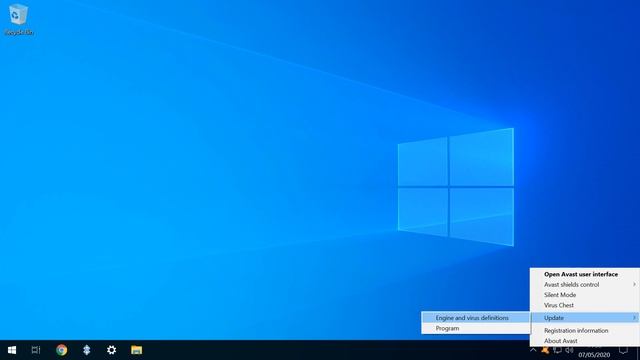Open the Recycle Bin desktop icon

tap(18, 19)
